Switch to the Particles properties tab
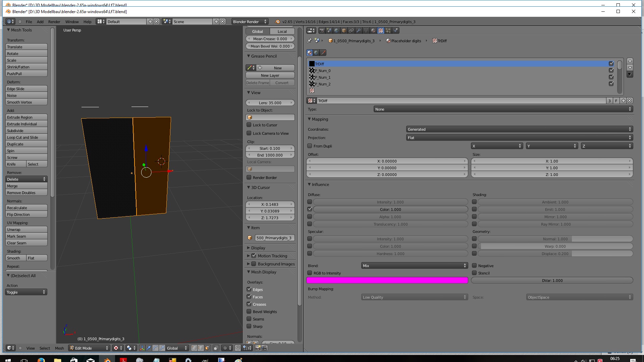 click(x=388, y=31)
